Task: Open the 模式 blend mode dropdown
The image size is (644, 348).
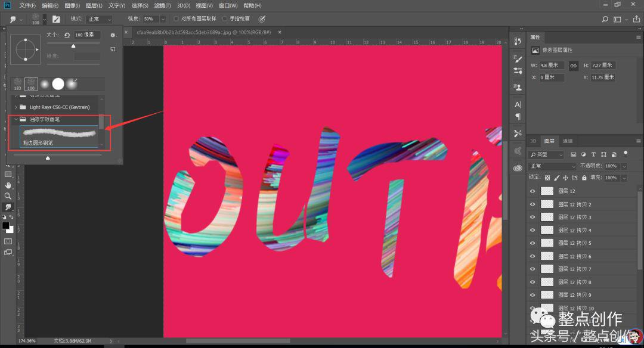Action: (99, 19)
